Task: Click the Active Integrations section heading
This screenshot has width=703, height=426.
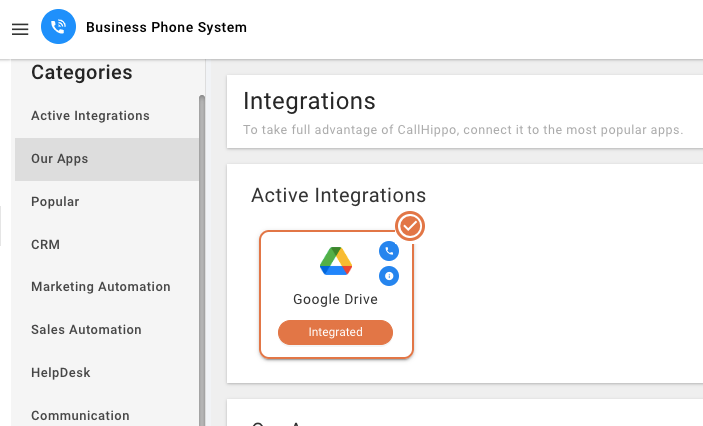Action: click(338, 196)
